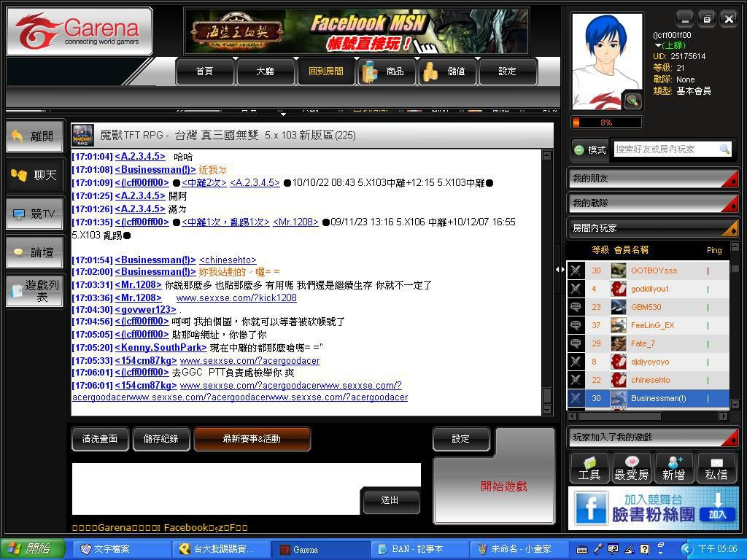Image resolution: width=747 pixels, height=560 pixels.
Task: Click the Windows 開始 Start button
Action: tap(32, 549)
